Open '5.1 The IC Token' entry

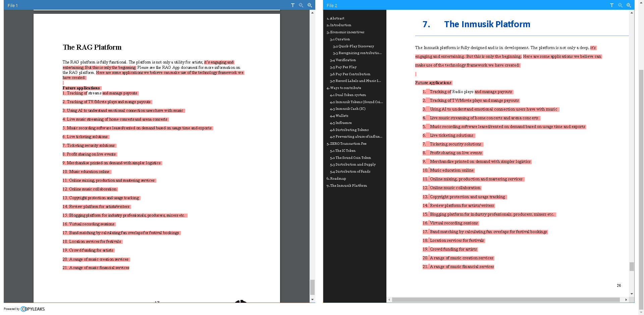pos(342,151)
